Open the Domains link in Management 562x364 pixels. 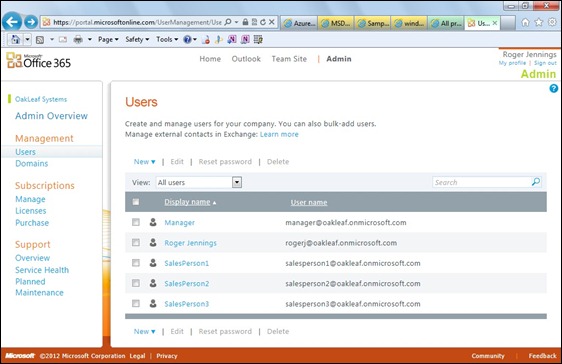coord(32,163)
